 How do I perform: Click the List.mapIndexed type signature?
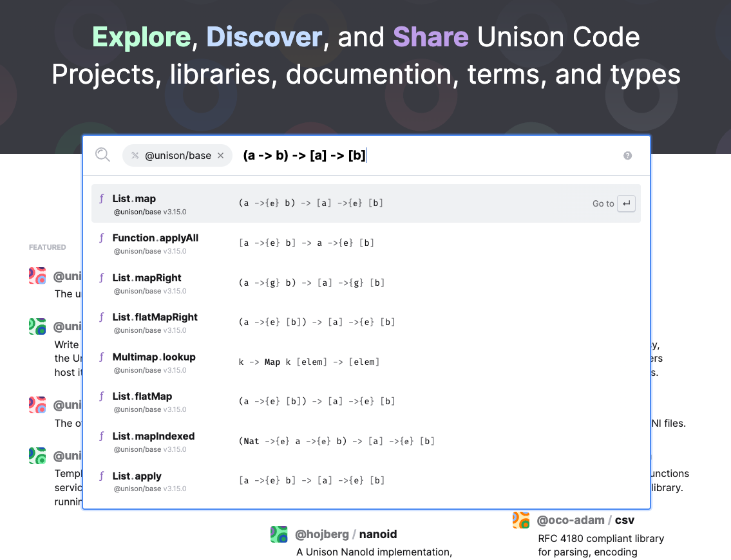click(337, 441)
